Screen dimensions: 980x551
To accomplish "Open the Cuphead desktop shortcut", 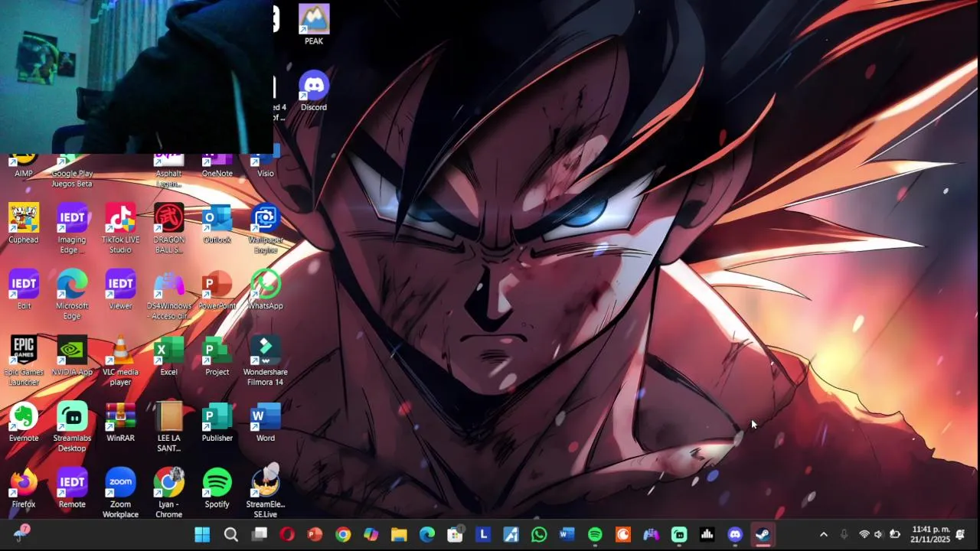I will pyautogui.click(x=24, y=223).
